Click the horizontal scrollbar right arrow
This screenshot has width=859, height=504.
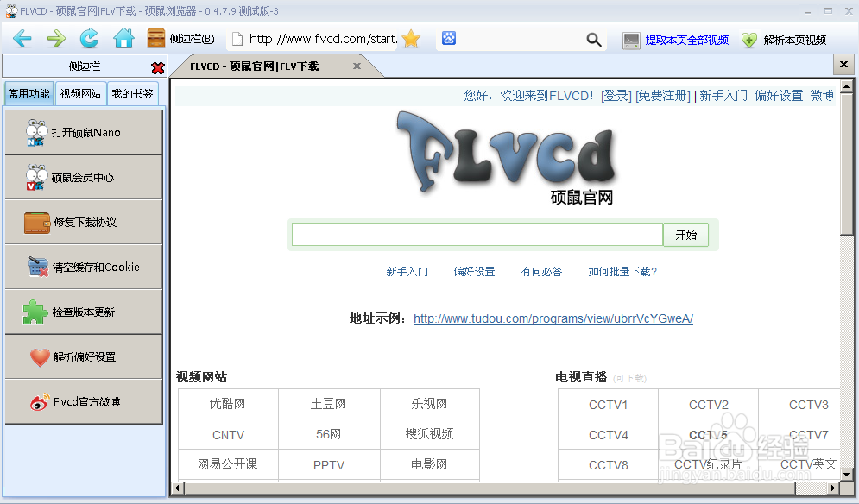point(833,488)
